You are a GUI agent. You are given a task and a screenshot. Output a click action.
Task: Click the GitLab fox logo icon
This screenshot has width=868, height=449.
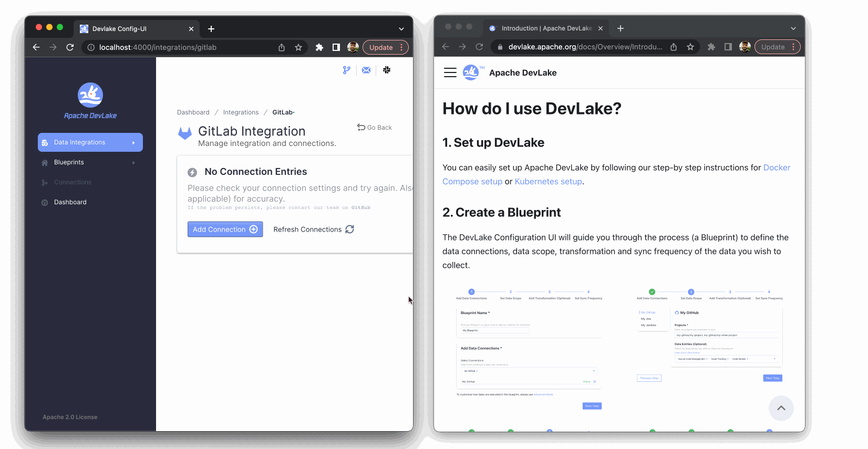185,133
